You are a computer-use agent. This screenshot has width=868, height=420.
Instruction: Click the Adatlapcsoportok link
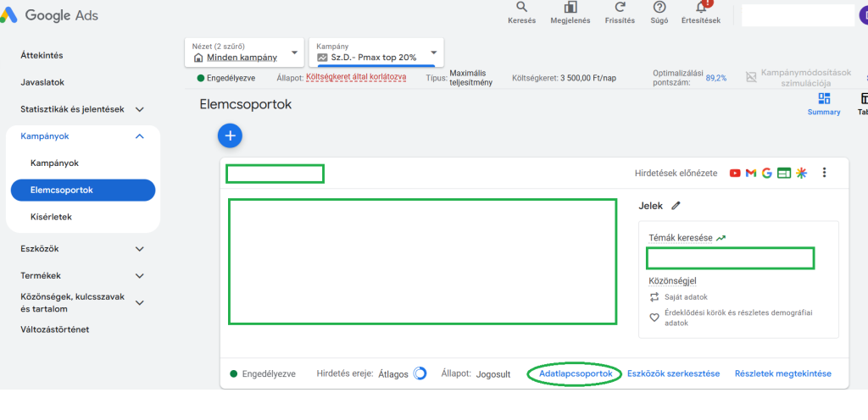pos(576,374)
